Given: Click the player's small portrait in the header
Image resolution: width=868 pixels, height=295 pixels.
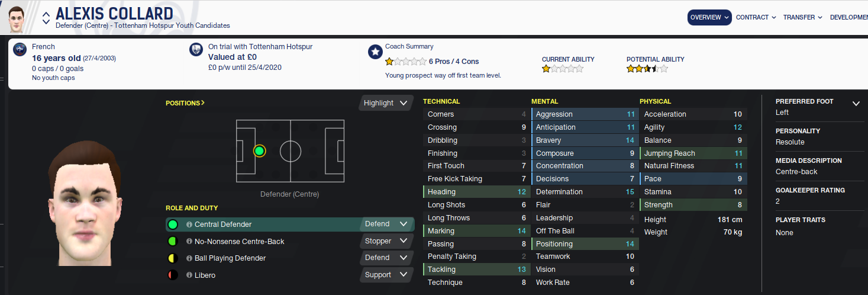Looking at the screenshot, I should (x=19, y=18).
